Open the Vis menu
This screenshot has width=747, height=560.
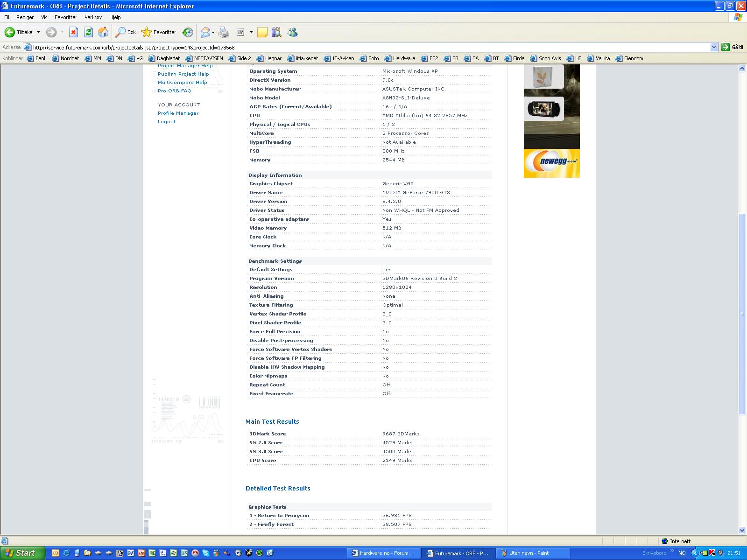44,17
